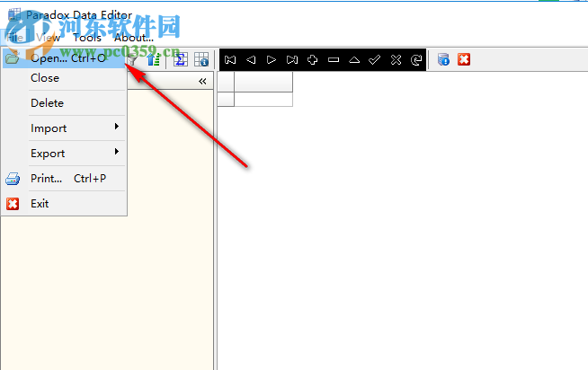Collapse side panel with double chevron
Viewport: 588px width, 370px height.
(202, 81)
